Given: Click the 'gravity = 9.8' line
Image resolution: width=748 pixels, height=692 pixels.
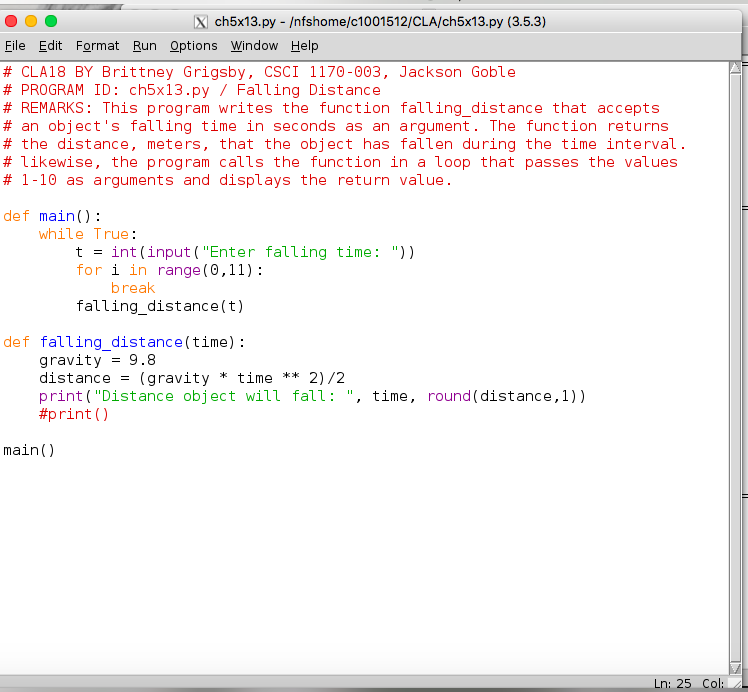Looking at the screenshot, I should point(97,360).
